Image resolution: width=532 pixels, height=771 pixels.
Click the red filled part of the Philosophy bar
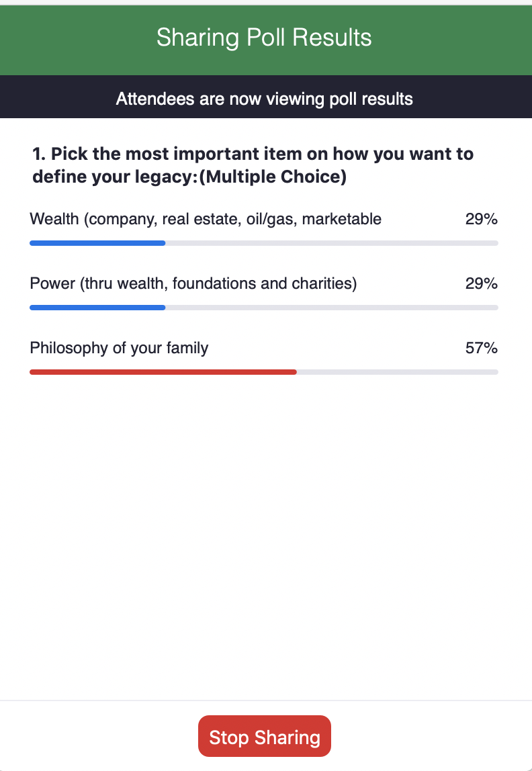[163, 371]
